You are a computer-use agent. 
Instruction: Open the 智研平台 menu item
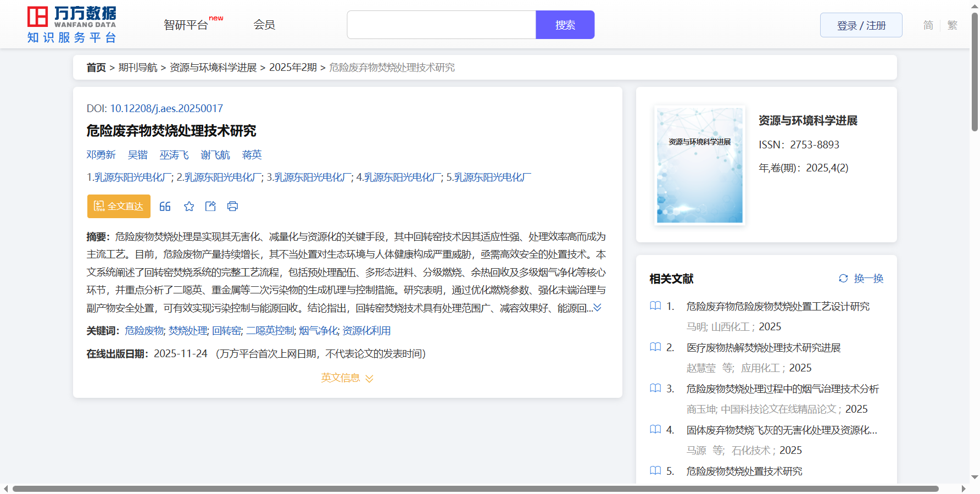tap(186, 25)
